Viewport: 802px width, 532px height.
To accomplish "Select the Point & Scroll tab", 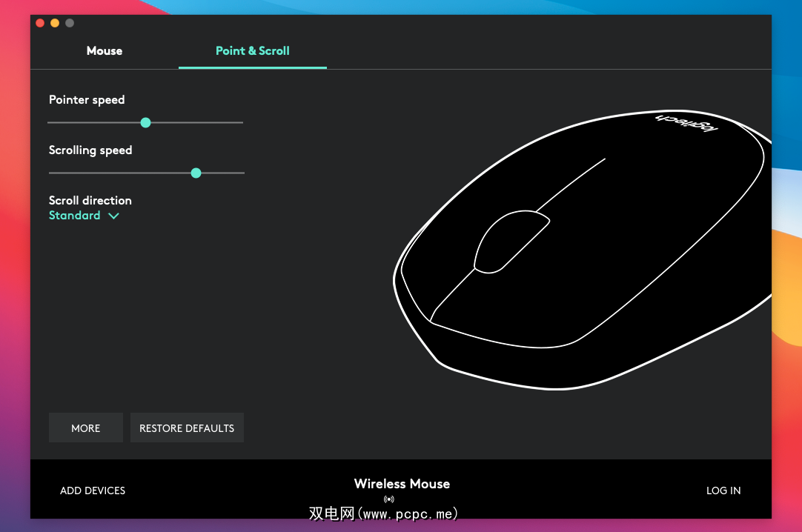I will coord(253,50).
